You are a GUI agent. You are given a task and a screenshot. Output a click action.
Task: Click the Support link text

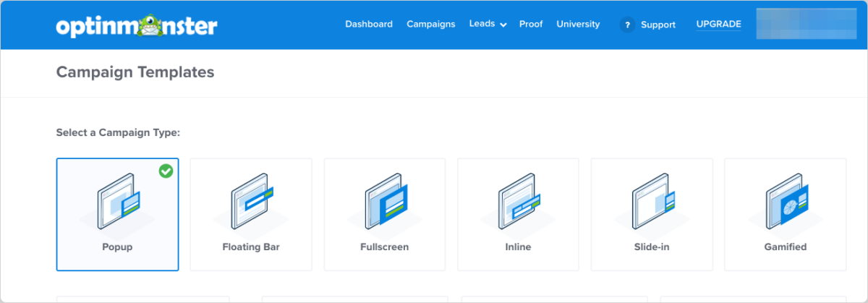pyautogui.click(x=658, y=25)
